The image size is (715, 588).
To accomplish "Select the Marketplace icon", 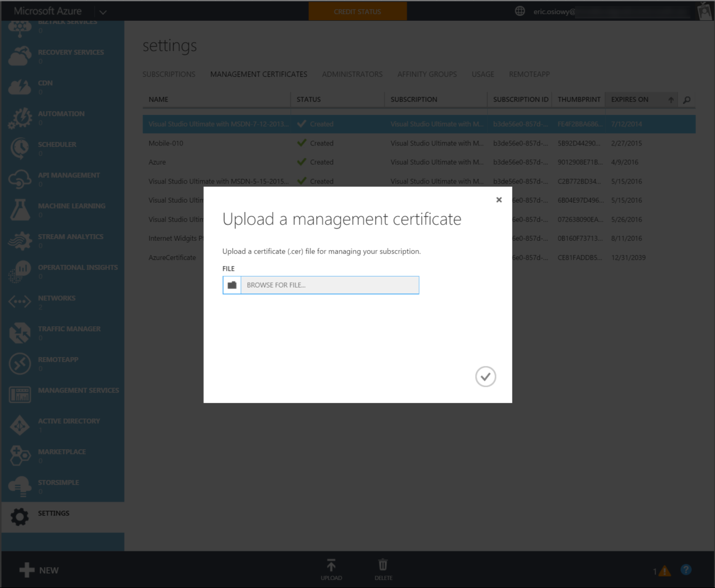I will (20, 456).
